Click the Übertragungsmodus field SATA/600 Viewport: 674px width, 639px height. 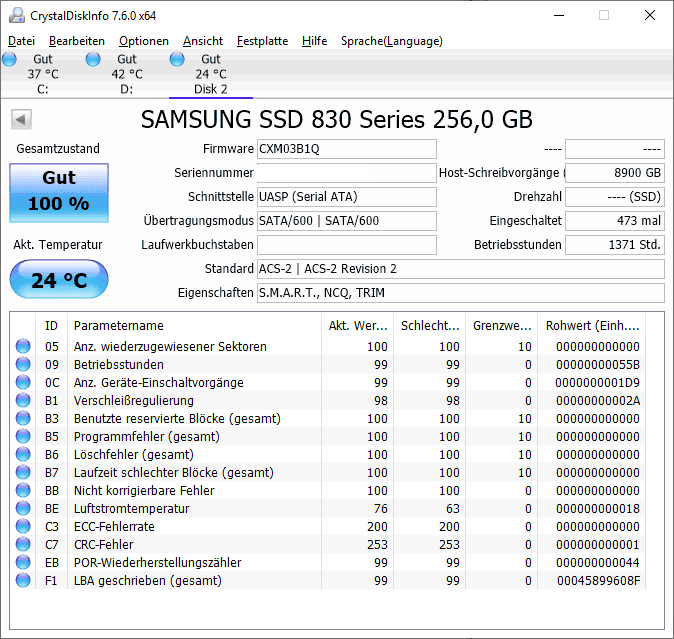tap(347, 221)
